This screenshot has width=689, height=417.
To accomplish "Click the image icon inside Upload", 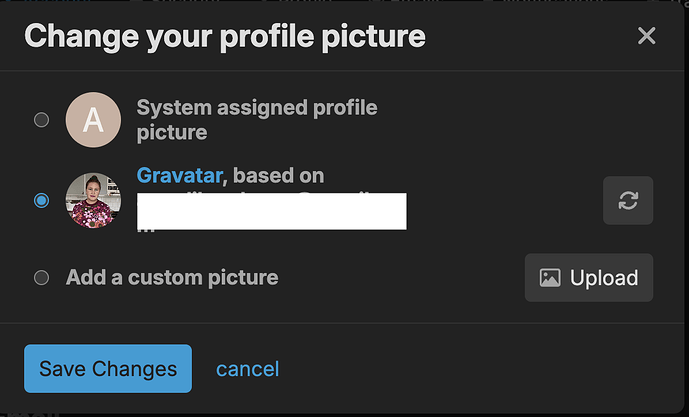I will (x=550, y=278).
